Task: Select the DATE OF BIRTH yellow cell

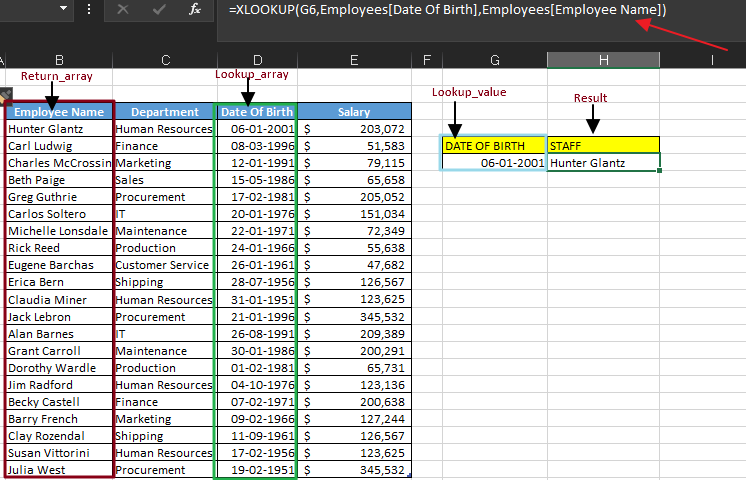Action: (x=494, y=146)
